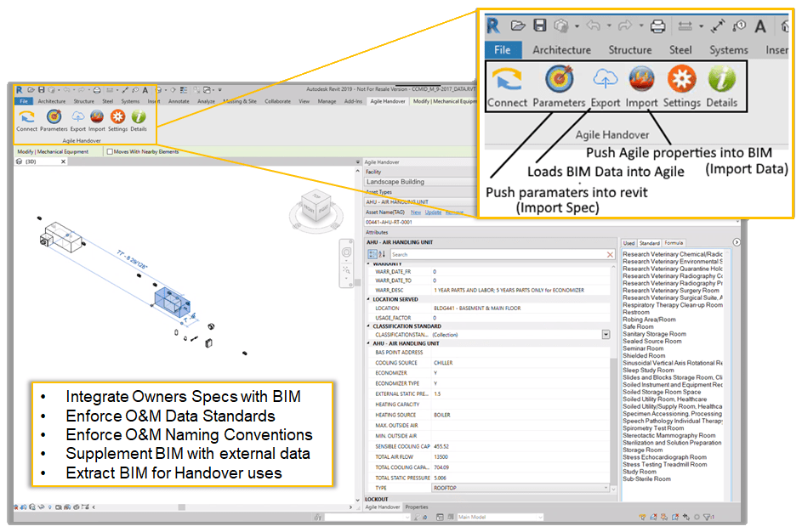Open the CLASSIFICATIONSTAN... Collection dropdown

point(606,335)
